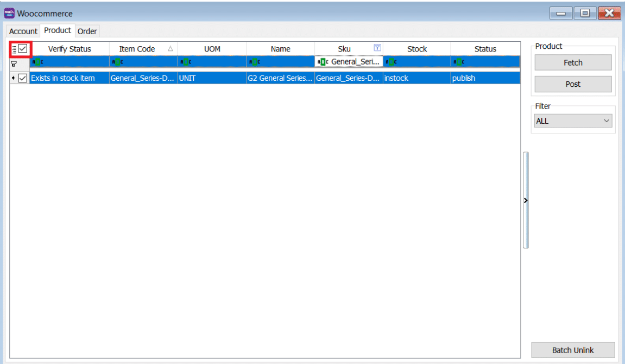Click the Sku column filter funnel icon

click(377, 48)
